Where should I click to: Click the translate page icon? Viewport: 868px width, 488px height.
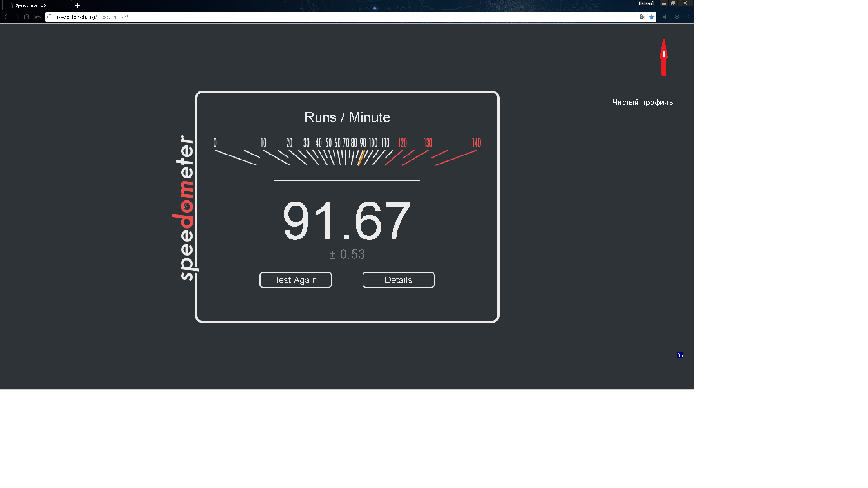(642, 17)
